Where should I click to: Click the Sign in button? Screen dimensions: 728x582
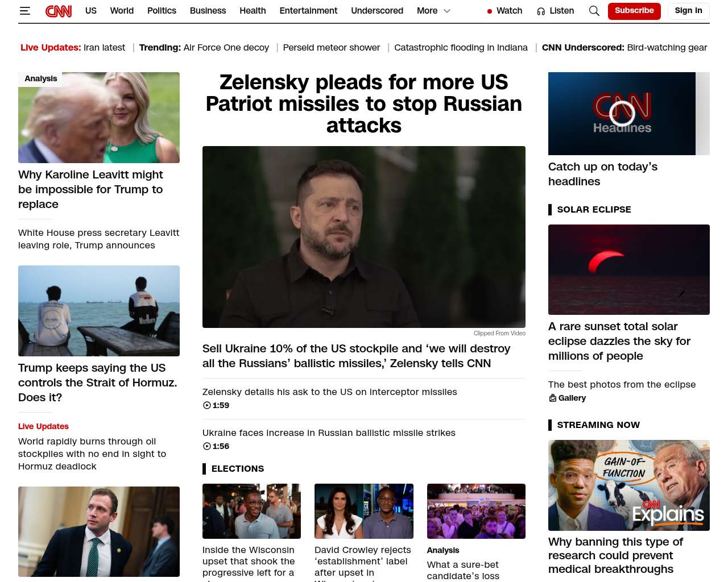tap(688, 11)
